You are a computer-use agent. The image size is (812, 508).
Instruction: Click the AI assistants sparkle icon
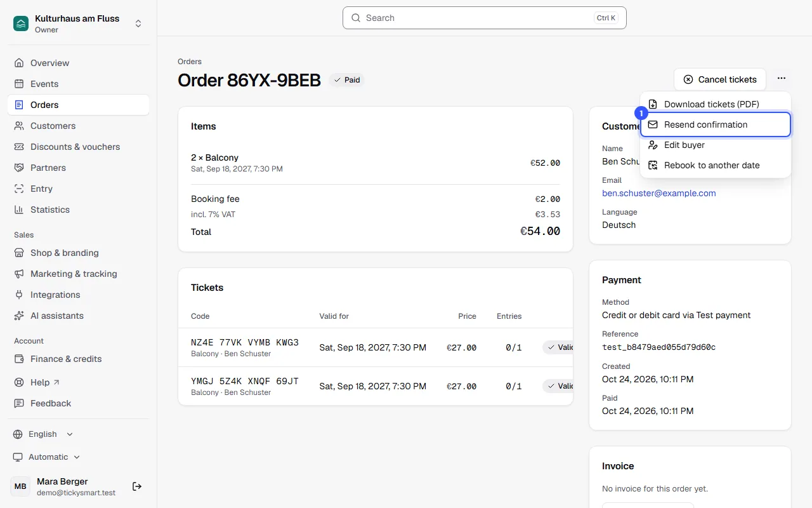19,316
